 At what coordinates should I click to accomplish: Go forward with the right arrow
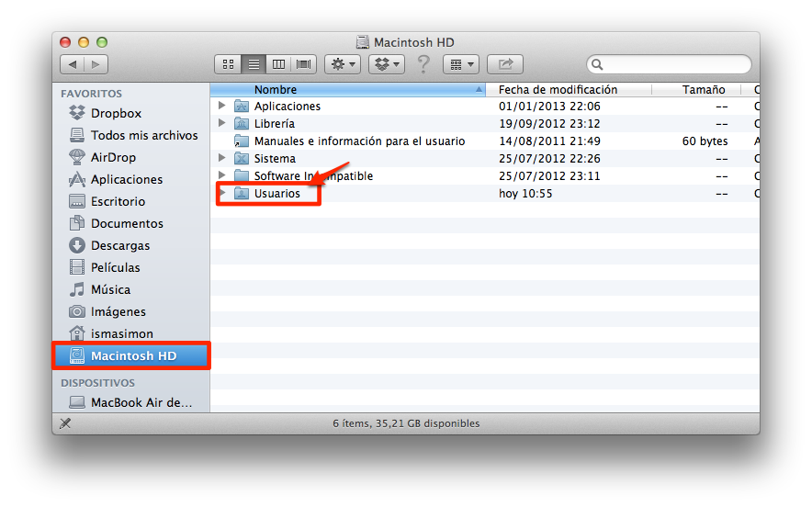tap(96, 64)
